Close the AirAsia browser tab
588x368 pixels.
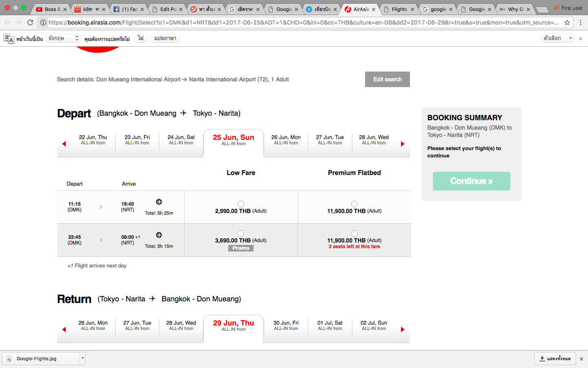click(374, 9)
